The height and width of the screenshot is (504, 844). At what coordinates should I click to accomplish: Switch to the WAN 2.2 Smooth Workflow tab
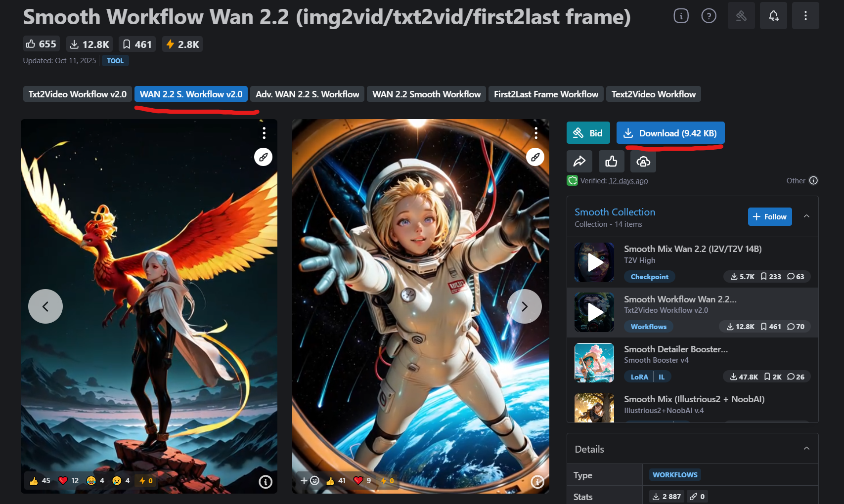[x=426, y=94]
